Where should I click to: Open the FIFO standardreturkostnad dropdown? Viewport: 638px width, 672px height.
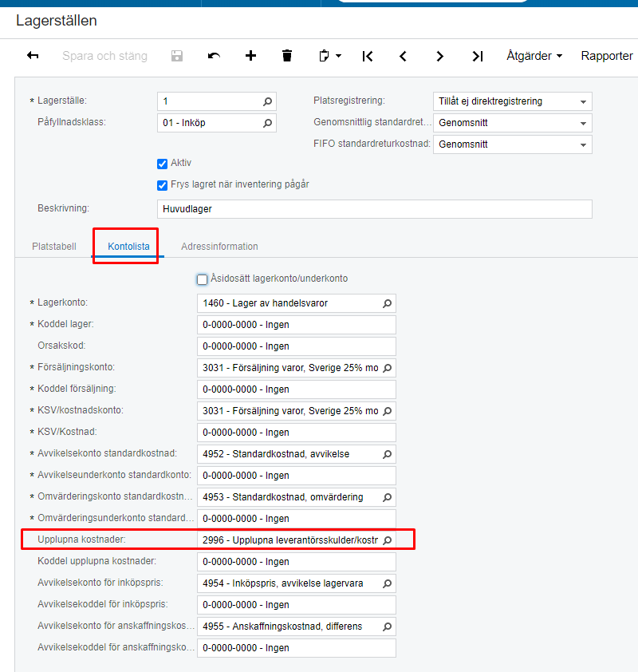click(583, 144)
